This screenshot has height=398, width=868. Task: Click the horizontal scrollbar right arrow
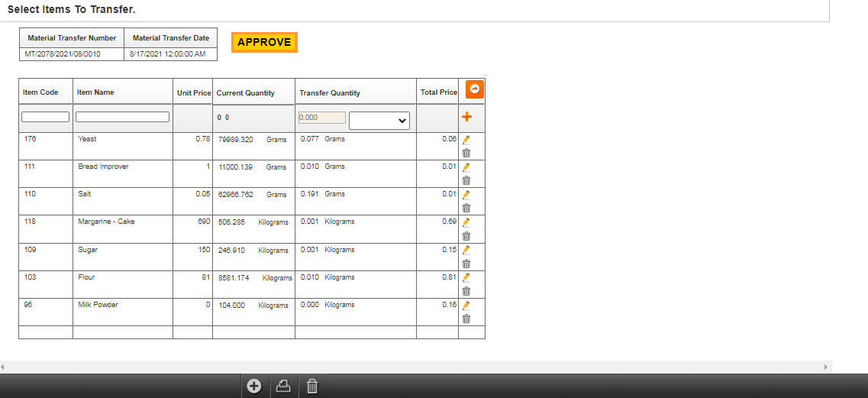pos(826,367)
